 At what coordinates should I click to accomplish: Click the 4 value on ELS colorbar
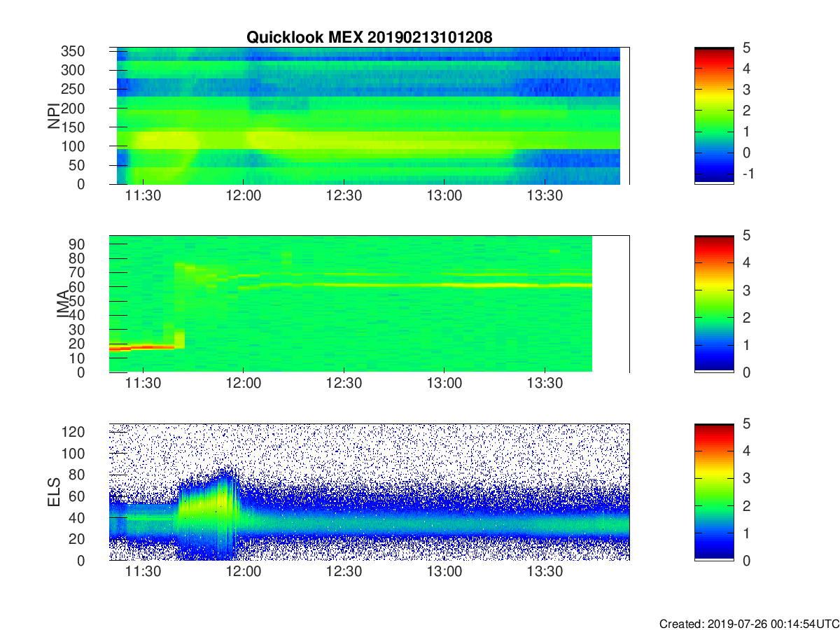tap(747, 451)
